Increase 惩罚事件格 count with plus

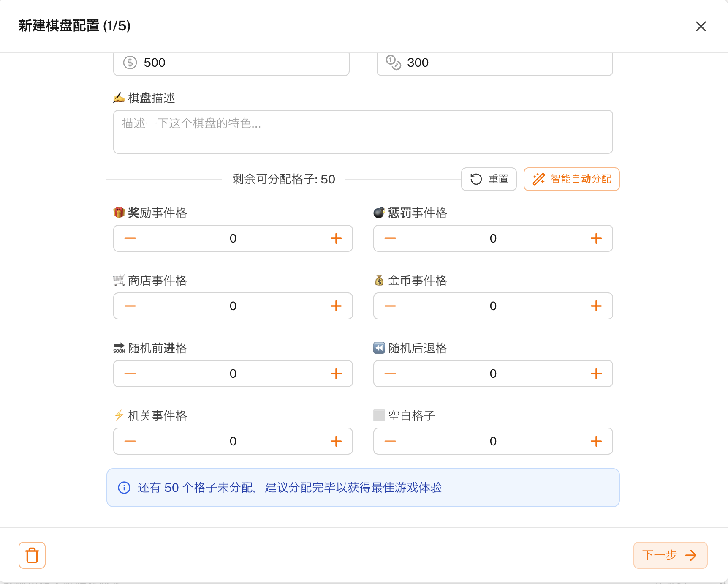596,238
